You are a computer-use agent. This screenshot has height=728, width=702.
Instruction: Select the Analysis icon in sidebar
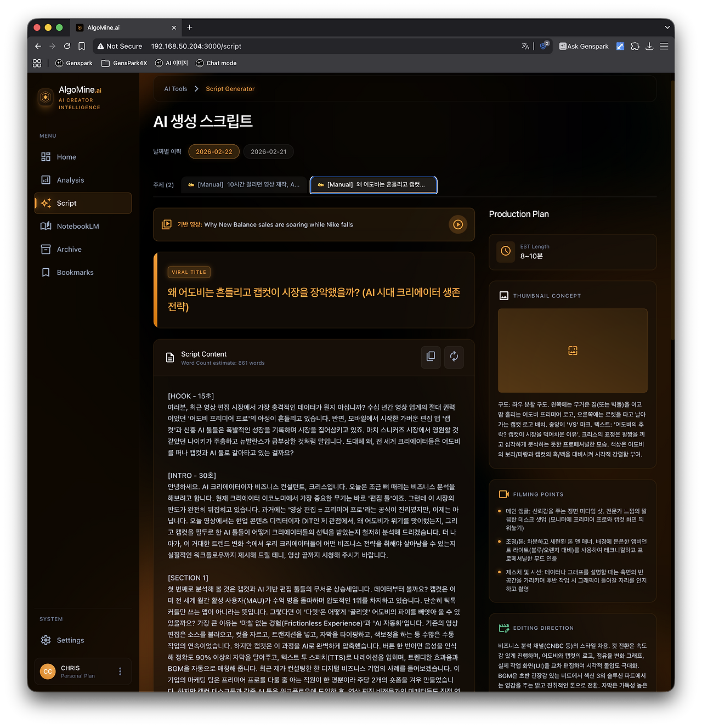pyautogui.click(x=69, y=179)
